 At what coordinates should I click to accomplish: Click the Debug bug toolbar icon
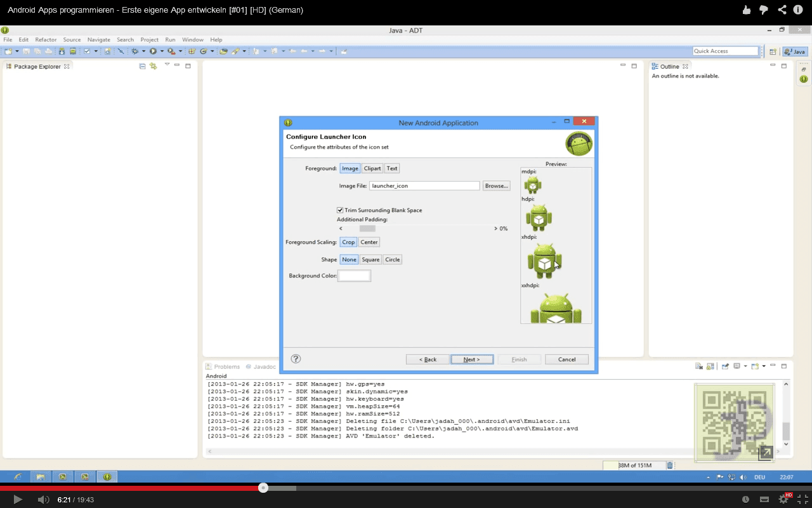tap(135, 51)
